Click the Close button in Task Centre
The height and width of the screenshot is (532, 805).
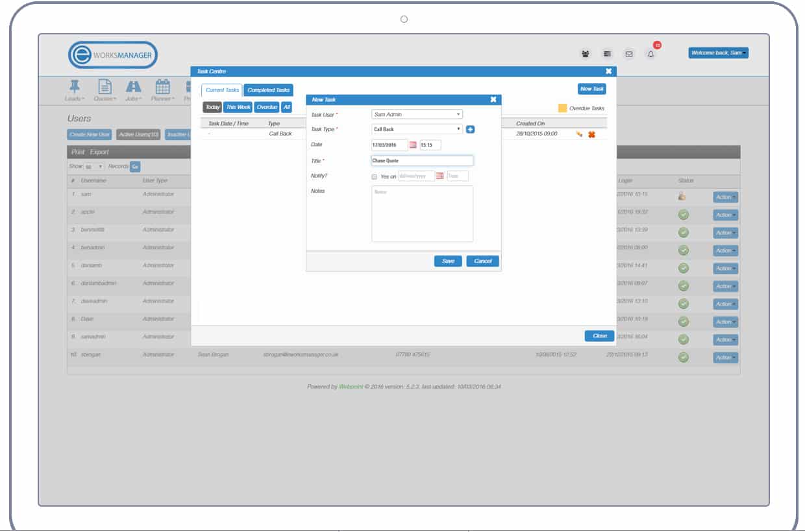pyautogui.click(x=599, y=336)
